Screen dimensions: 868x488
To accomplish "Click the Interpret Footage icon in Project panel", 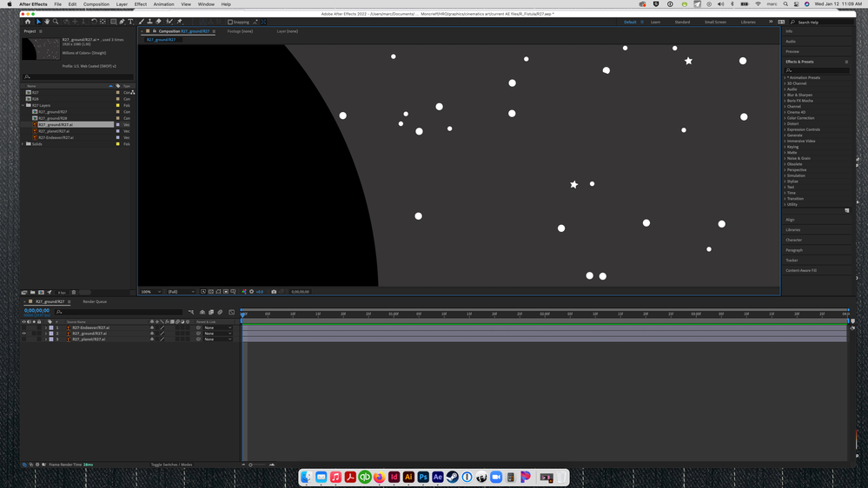I will (x=23, y=292).
